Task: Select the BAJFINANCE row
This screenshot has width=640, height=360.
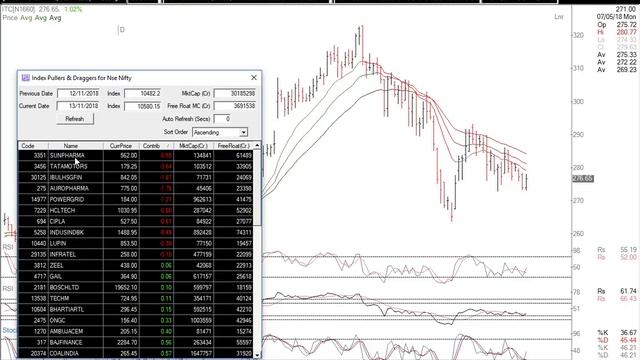Action: coord(136,343)
